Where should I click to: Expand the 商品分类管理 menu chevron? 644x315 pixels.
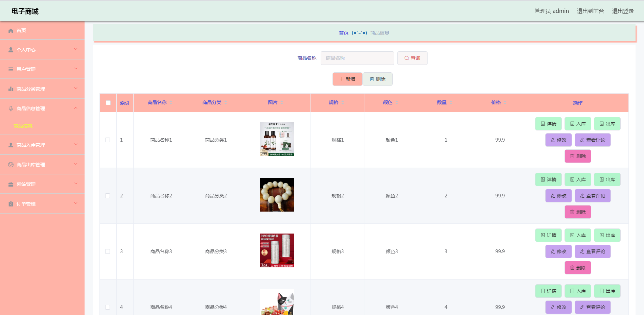[76, 89]
